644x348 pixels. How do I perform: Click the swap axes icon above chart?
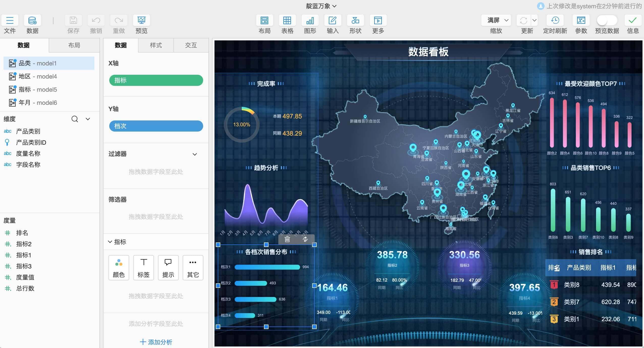click(305, 239)
